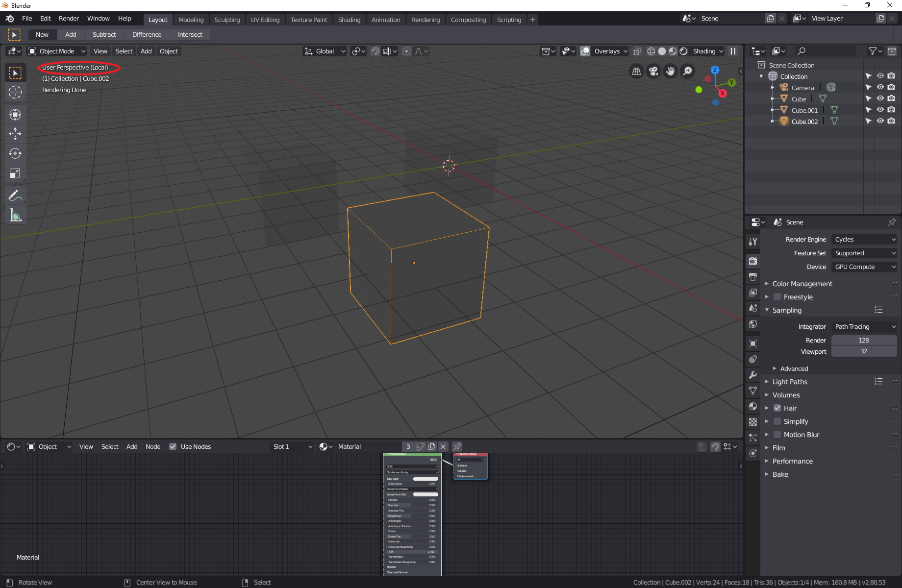Image resolution: width=902 pixels, height=588 pixels.
Task: Select the Annotate pencil tool
Action: (15, 196)
